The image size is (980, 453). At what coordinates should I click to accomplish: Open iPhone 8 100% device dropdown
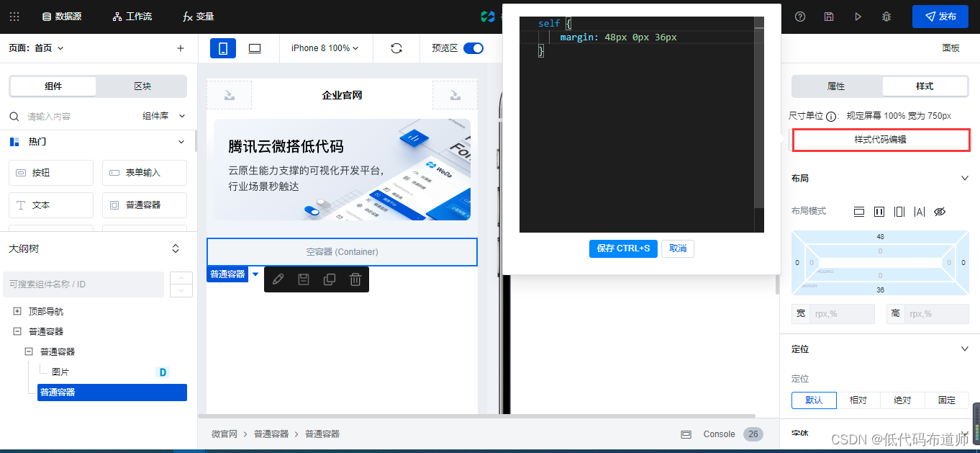[325, 48]
